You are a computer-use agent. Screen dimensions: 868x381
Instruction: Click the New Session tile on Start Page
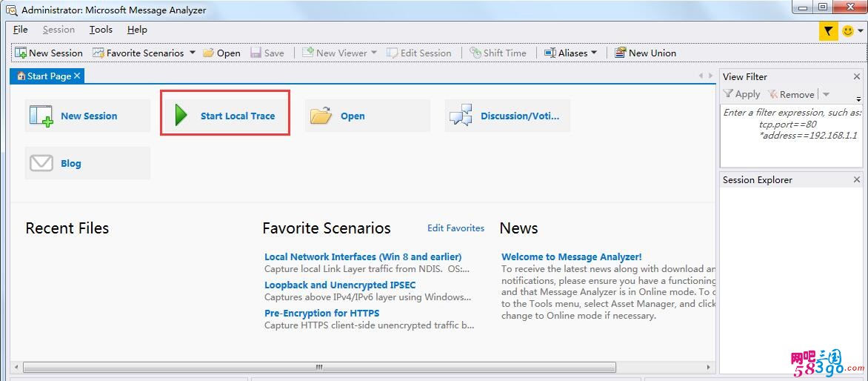coord(87,116)
